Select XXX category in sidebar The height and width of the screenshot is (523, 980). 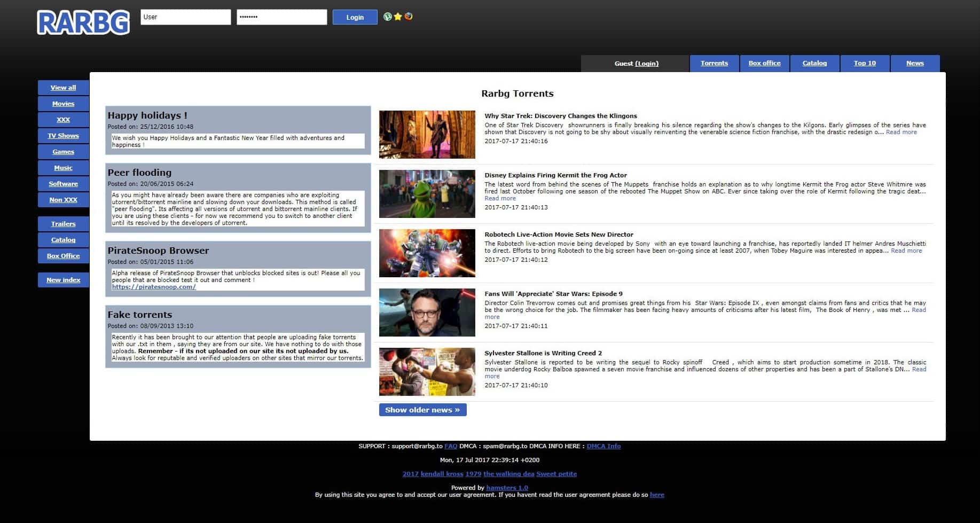(64, 120)
